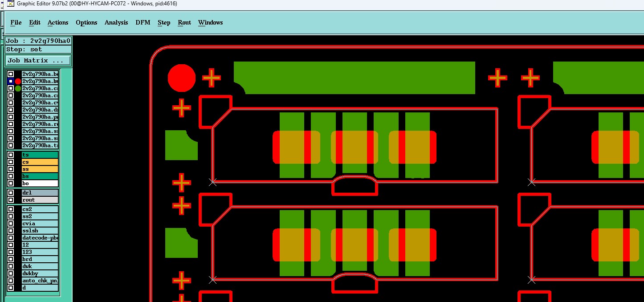The height and width of the screenshot is (302, 644).
Task: Select the green ts layer name
Action: pyautogui.click(x=40, y=155)
